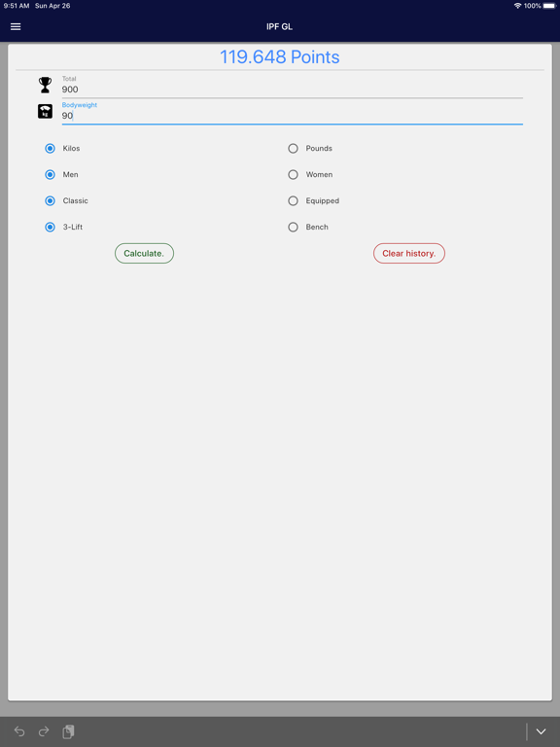The image size is (560, 747).
Task: Select the Kilos radio button
Action: 50,149
